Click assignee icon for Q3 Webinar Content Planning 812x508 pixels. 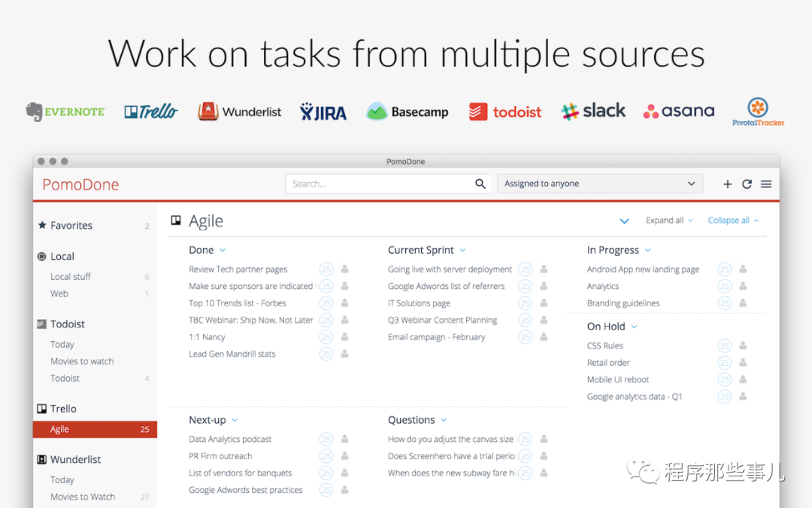[x=544, y=319]
